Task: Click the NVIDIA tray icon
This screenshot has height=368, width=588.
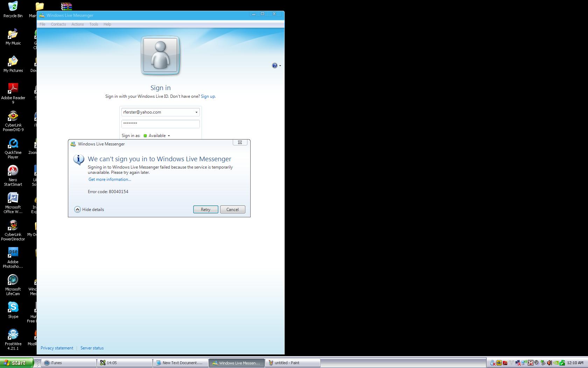Action: 556,363
